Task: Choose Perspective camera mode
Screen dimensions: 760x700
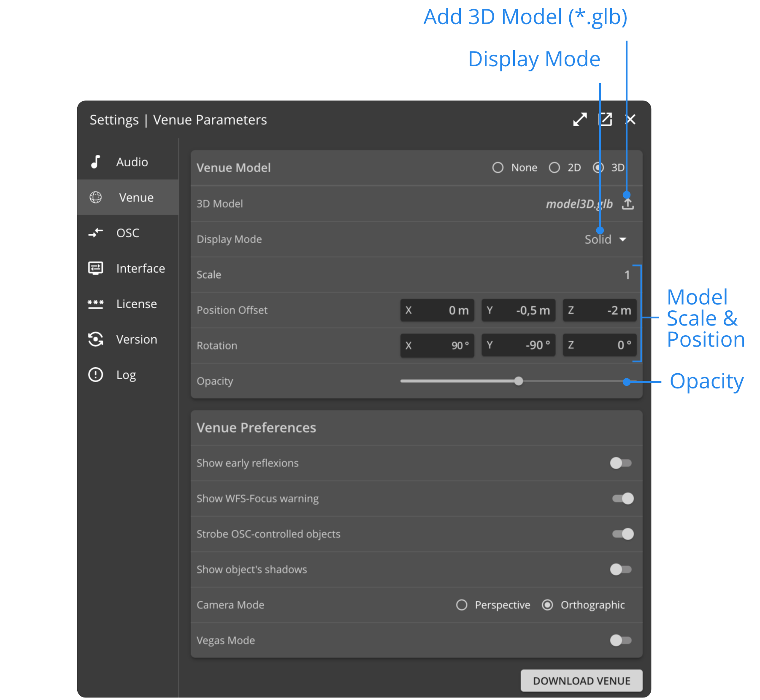Action: (x=462, y=605)
